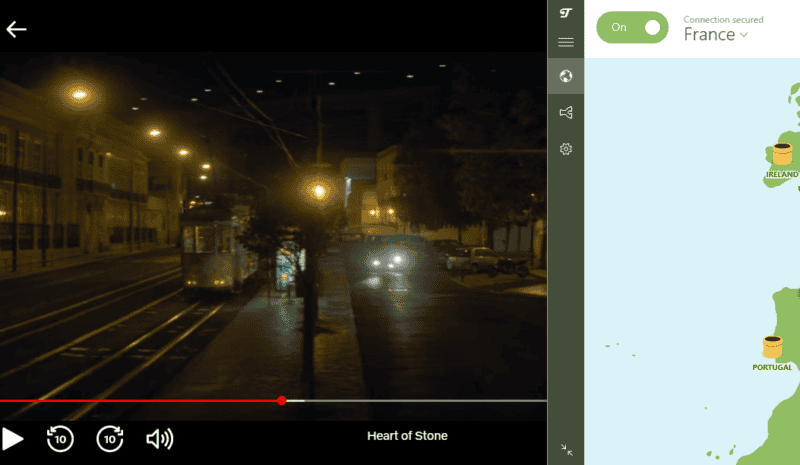
Task: Open TunnelBear settings gear
Action: pos(565,149)
